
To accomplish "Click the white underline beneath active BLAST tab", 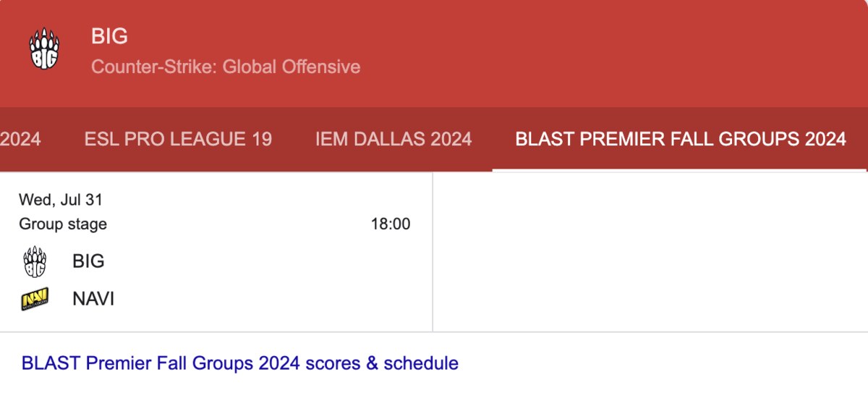I will click(x=679, y=170).
